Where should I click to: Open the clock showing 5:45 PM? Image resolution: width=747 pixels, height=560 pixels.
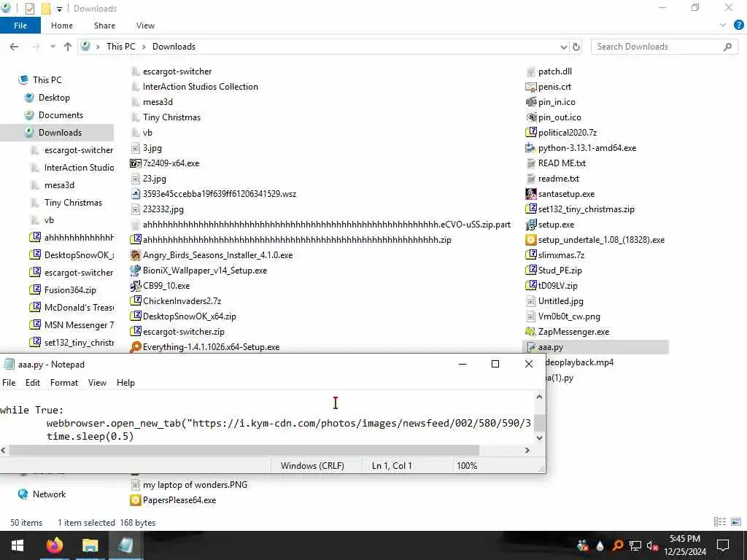click(x=684, y=545)
